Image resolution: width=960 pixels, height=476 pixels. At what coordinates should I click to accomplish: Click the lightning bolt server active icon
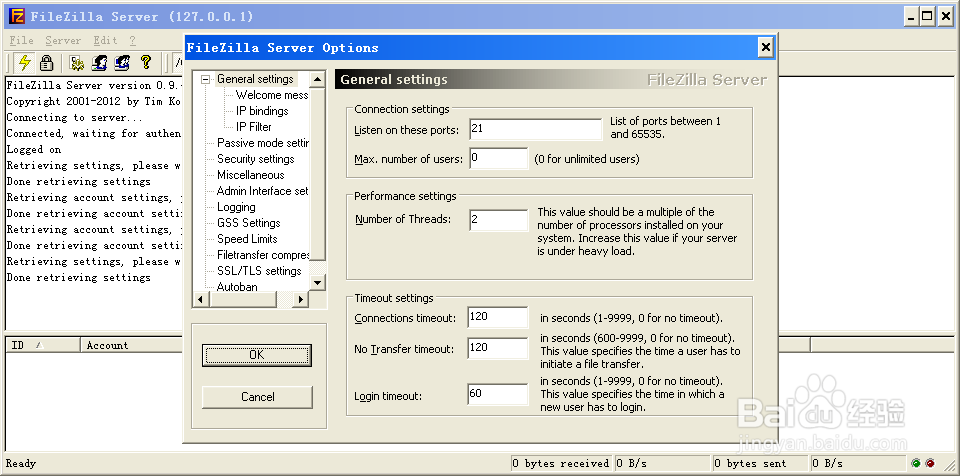(24, 62)
